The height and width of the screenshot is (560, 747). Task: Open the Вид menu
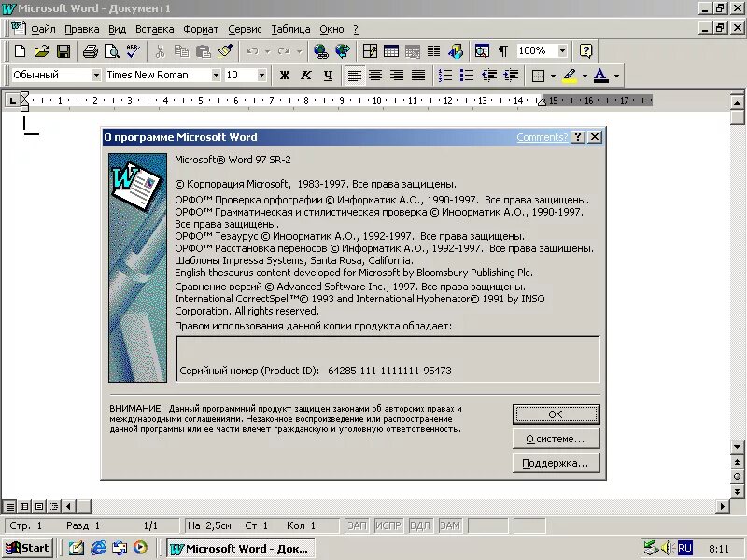(118, 29)
